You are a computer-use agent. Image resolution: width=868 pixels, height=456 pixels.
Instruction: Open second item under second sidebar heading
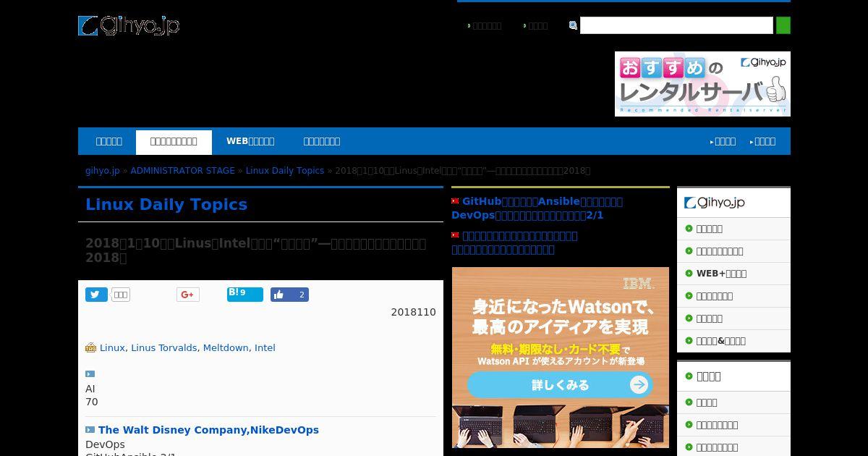point(733,425)
